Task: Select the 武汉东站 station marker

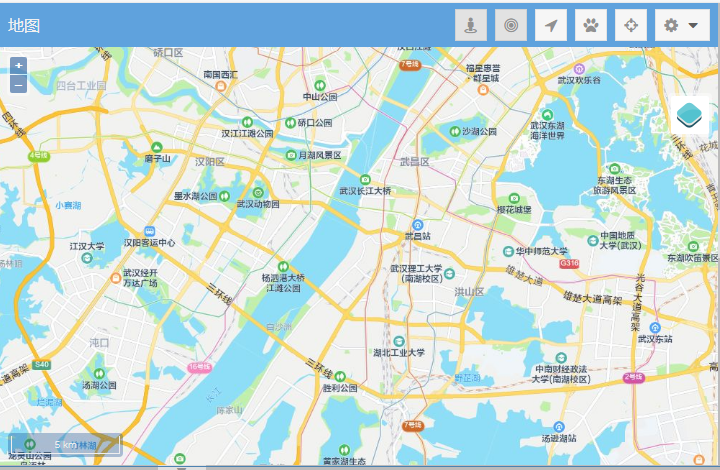Action: (x=655, y=327)
